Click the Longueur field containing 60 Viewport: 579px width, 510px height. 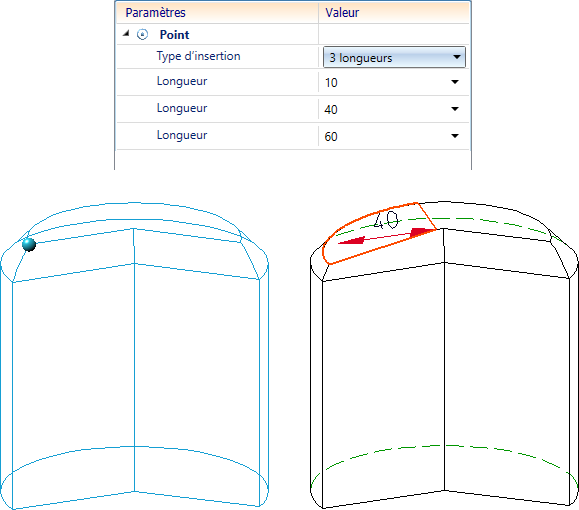point(393,136)
